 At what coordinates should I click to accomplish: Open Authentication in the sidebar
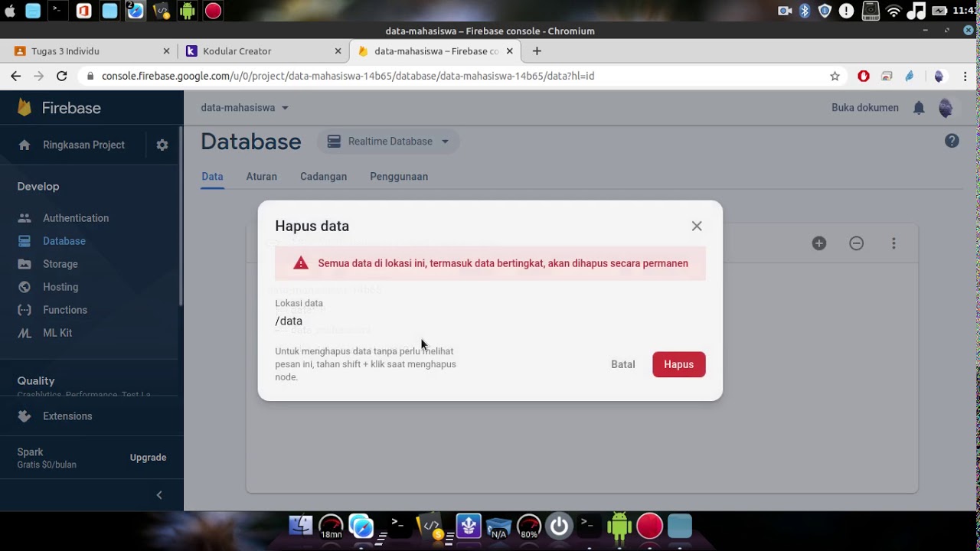[76, 218]
